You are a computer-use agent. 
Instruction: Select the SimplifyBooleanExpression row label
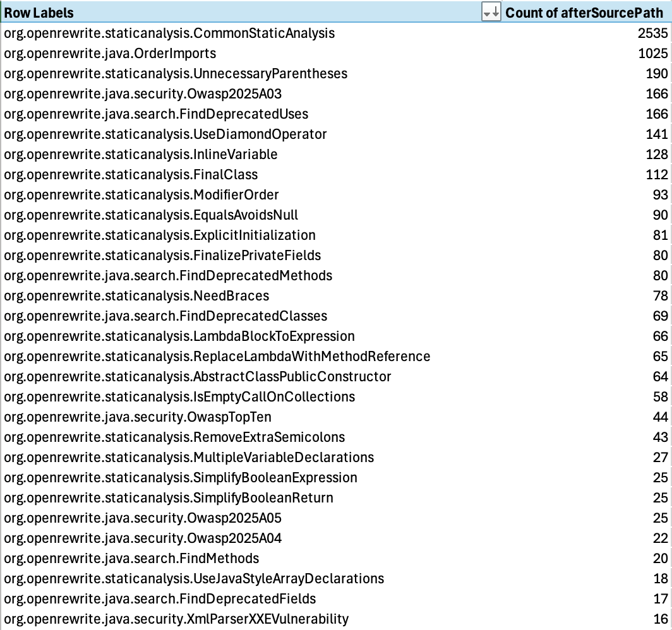coord(181,477)
